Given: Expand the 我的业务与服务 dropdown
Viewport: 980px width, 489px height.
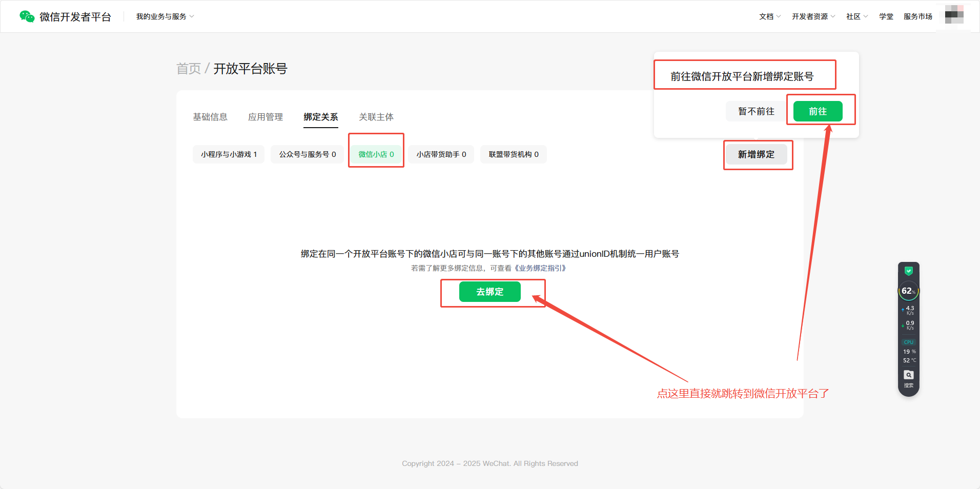Looking at the screenshot, I should click(165, 16).
